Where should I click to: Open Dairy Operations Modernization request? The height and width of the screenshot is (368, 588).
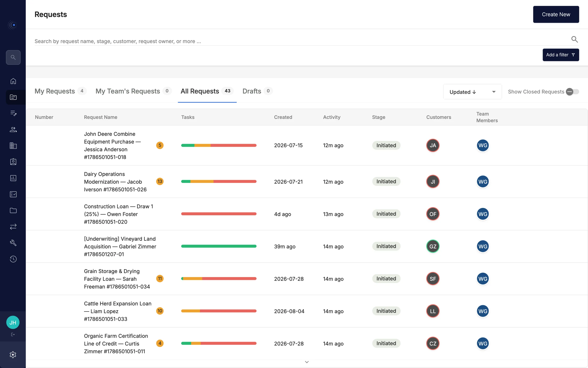point(115,182)
